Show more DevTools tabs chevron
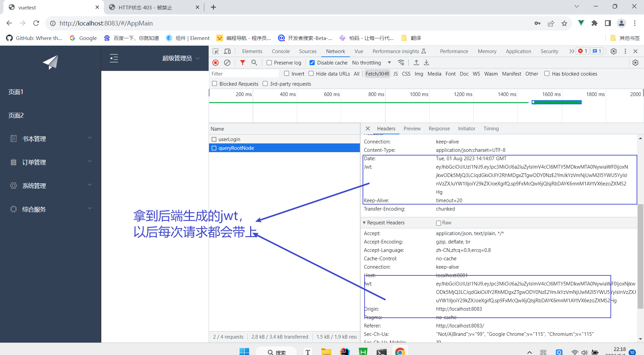Screen dimensions: 644x355 pos(572,51)
